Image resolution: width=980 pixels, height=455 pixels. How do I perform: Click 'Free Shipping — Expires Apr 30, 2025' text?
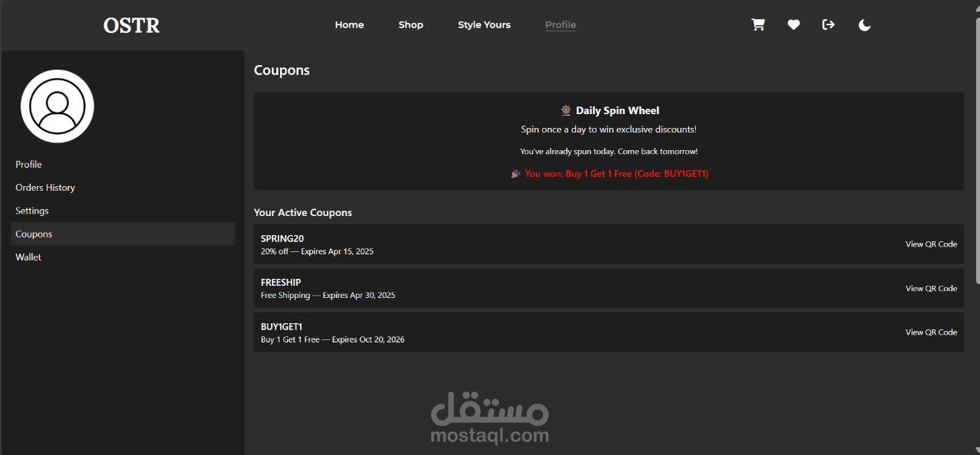(x=328, y=295)
